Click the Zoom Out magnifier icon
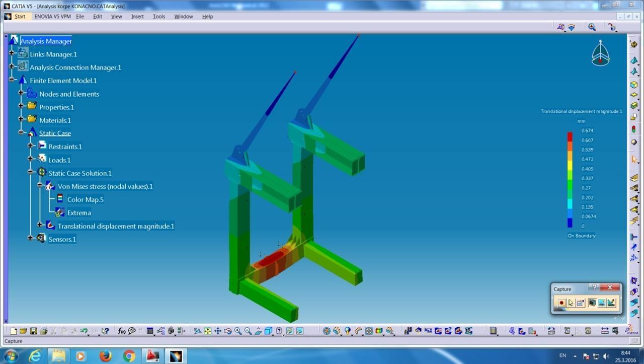This screenshot has width=644, height=364. 248,331
